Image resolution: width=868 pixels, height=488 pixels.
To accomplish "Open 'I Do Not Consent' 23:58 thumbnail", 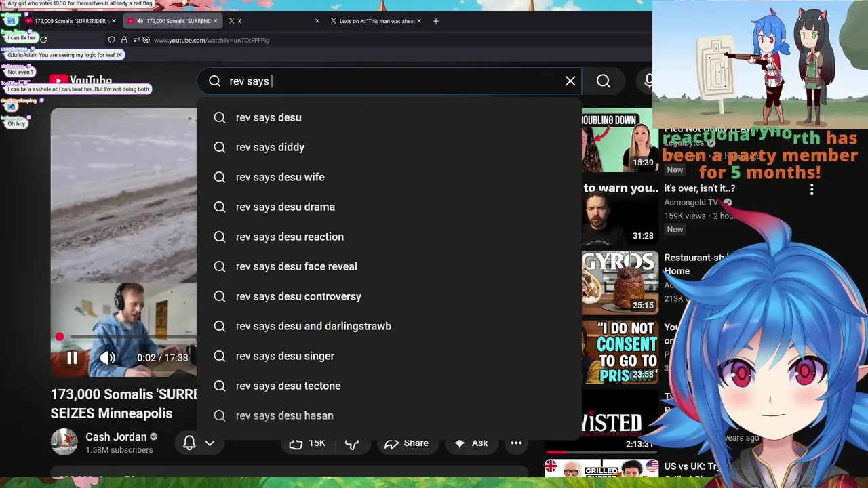I will [620, 352].
